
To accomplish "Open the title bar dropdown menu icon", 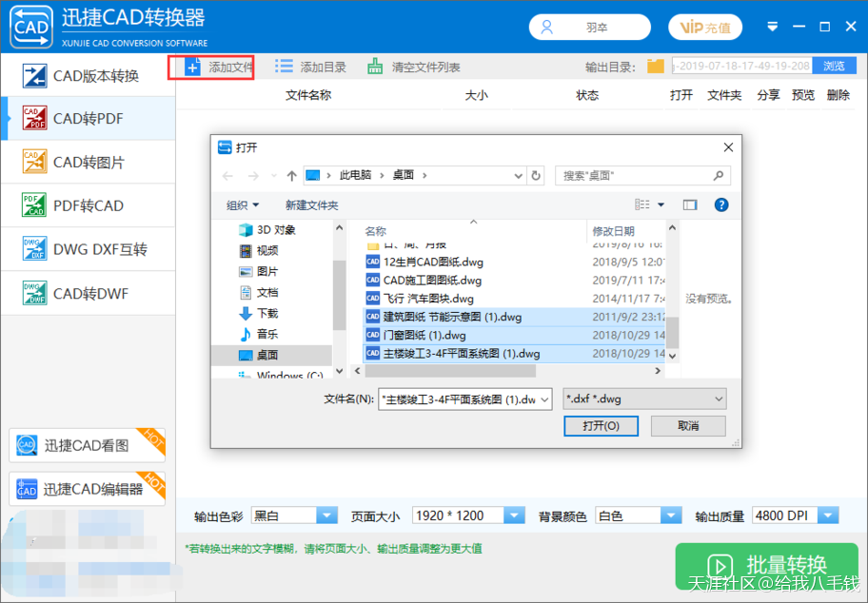I will pos(772,27).
